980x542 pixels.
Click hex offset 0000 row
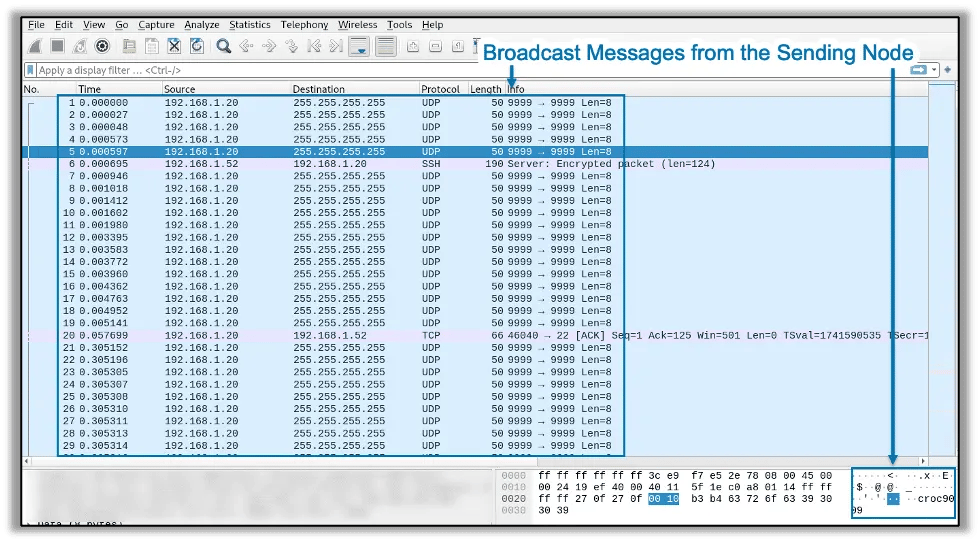point(513,476)
